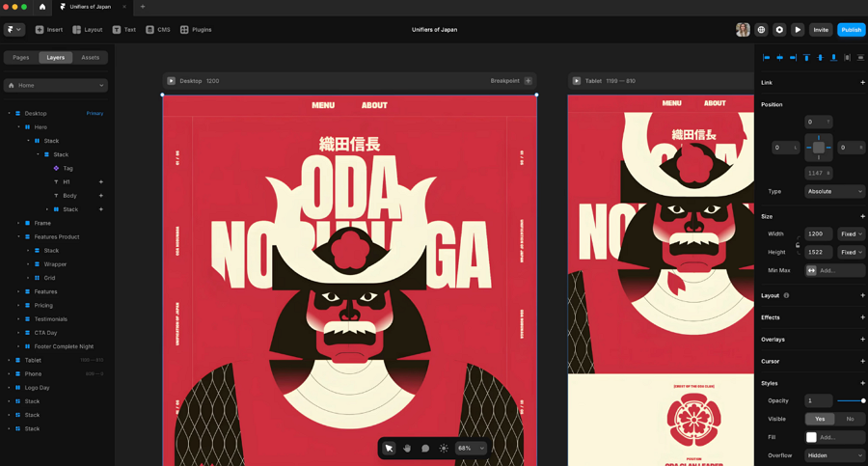Click the Min Max Add field
This screenshot has width=868, height=466.
coord(834,271)
